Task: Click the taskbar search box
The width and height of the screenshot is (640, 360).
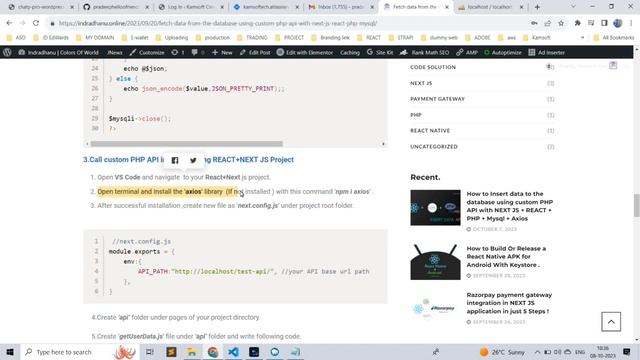Action: pyautogui.click(x=80, y=352)
